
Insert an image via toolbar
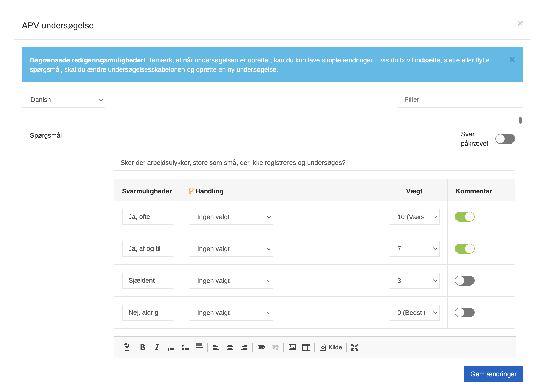292,347
